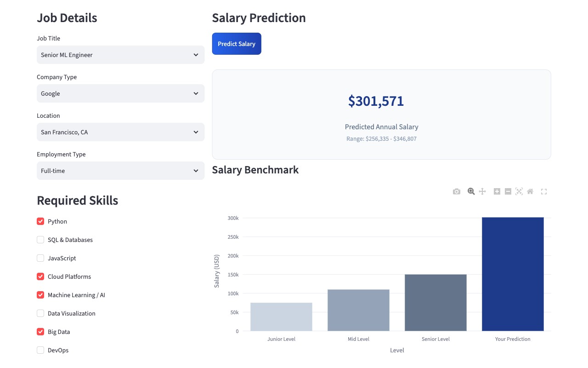Toggle the Machine Learning / AI checkbox
Screen dimensions: 588x368
pos(40,295)
